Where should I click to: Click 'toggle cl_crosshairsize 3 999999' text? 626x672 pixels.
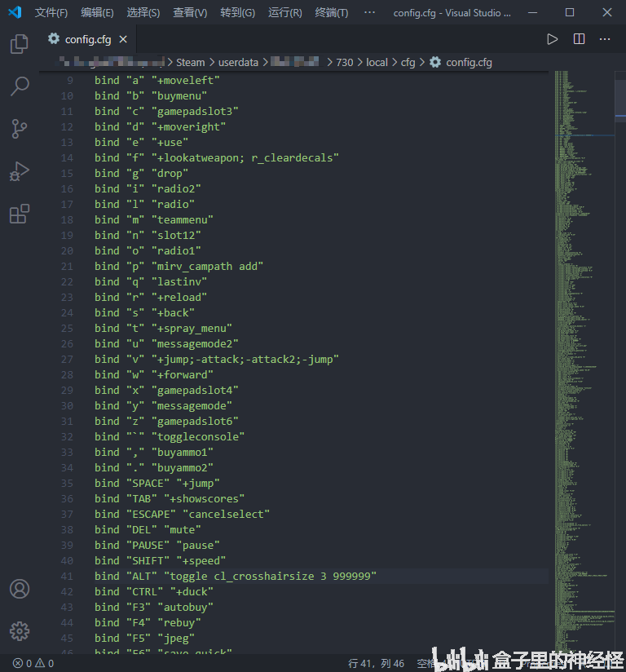pyautogui.click(x=271, y=576)
